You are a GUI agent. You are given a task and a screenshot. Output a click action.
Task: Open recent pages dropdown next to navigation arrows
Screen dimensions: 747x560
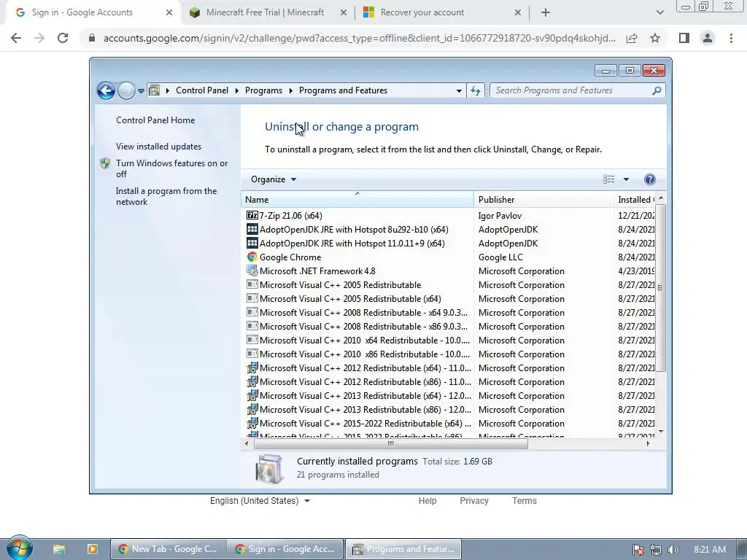click(141, 90)
